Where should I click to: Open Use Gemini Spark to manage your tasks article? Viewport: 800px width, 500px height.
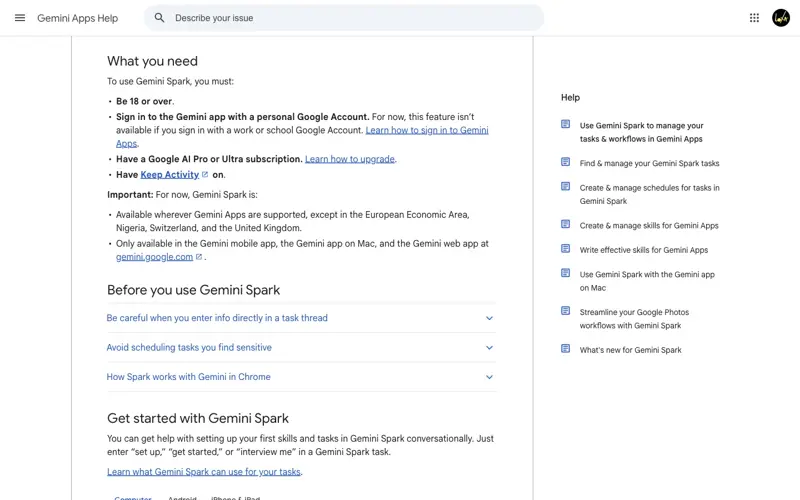coord(641,132)
